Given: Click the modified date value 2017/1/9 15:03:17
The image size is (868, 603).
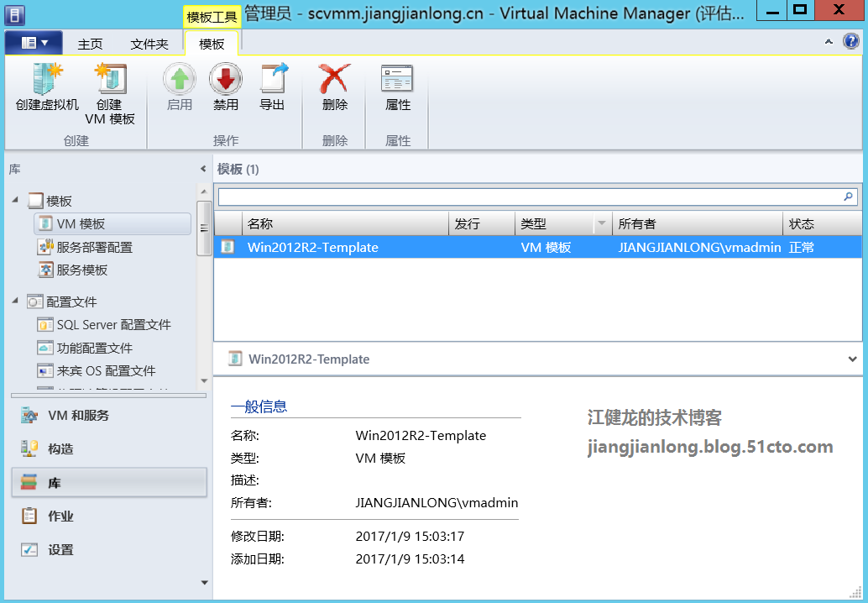Looking at the screenshot, I should click(410, 536).
